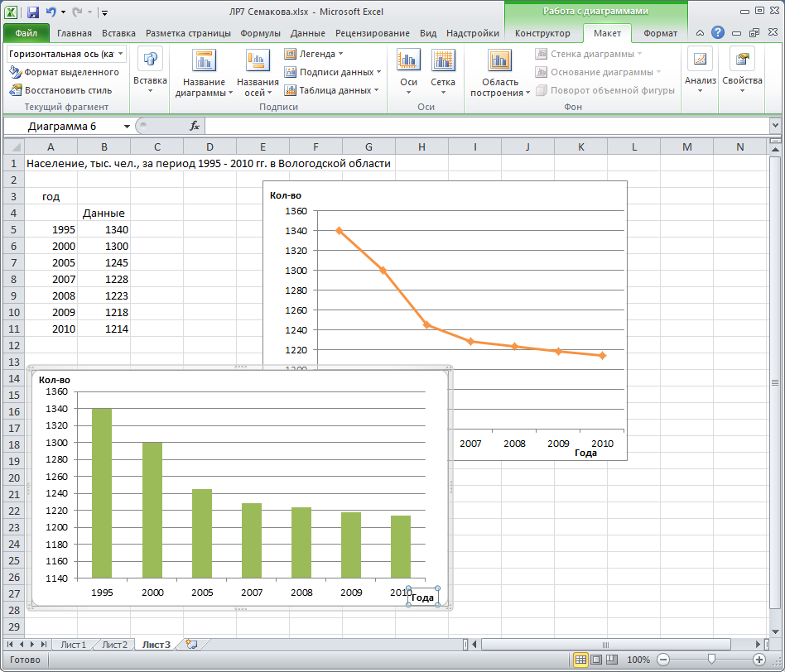Click Формат выделенного format selection
The width and height of the screenshot is (785, 672).
click(64, 72)
